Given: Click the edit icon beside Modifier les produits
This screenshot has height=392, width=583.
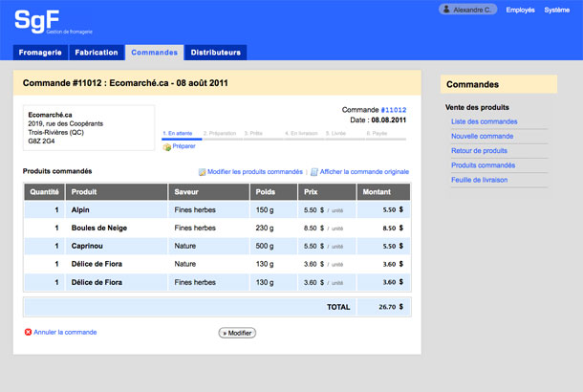Looking at the screenshot, I should 202,172.
